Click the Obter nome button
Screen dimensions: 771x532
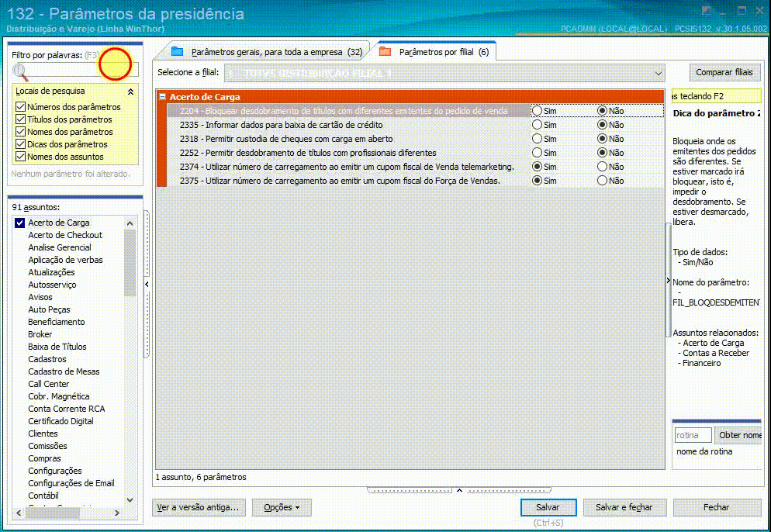[738, 435]
